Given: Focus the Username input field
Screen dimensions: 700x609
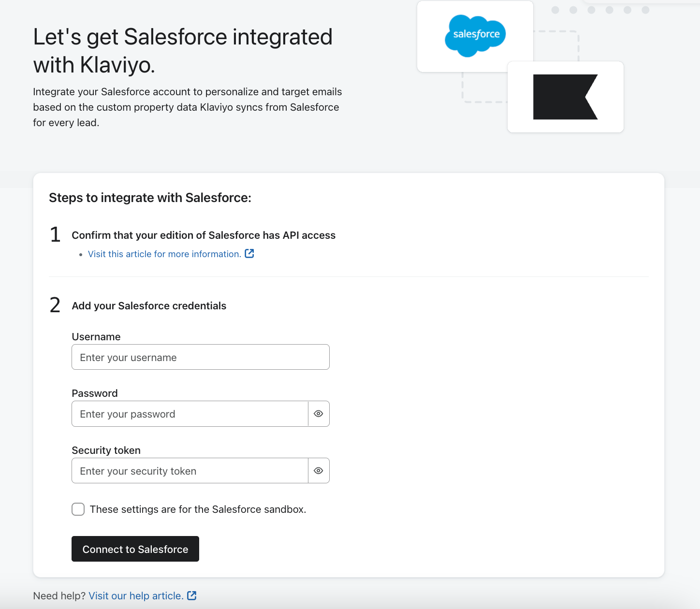Looking at the screenshot, I should 200,357.
